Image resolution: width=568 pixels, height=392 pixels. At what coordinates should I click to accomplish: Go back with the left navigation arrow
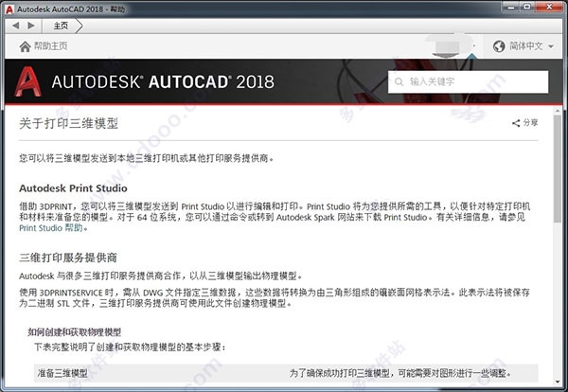point(15,26)
